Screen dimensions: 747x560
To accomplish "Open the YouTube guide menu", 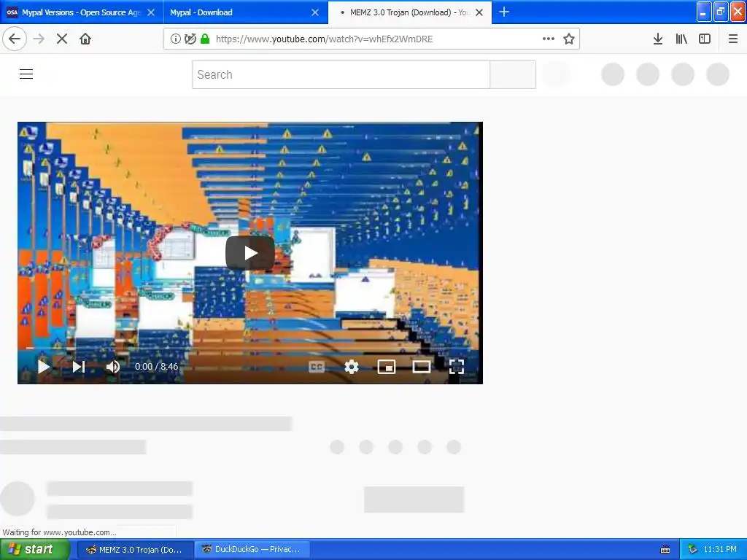I will point(26,74).
